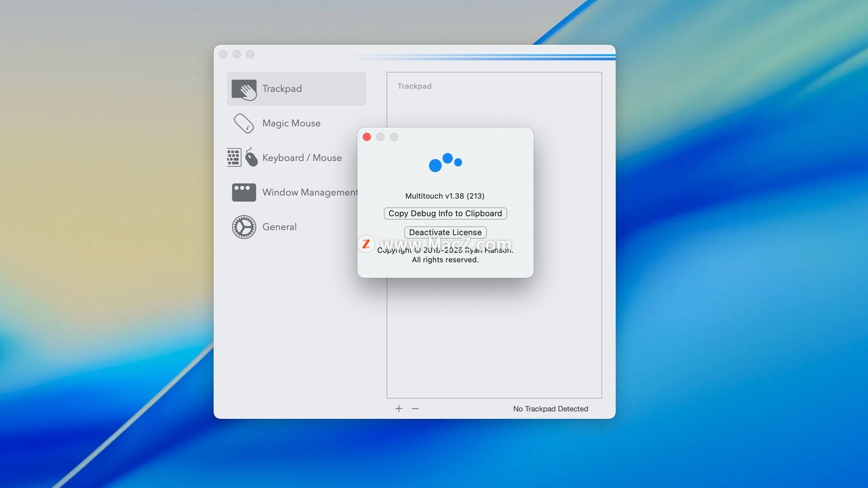Viewport: 868px width, 488px height.
Task: Click the Deactivate License button
Action: point(445,232)
